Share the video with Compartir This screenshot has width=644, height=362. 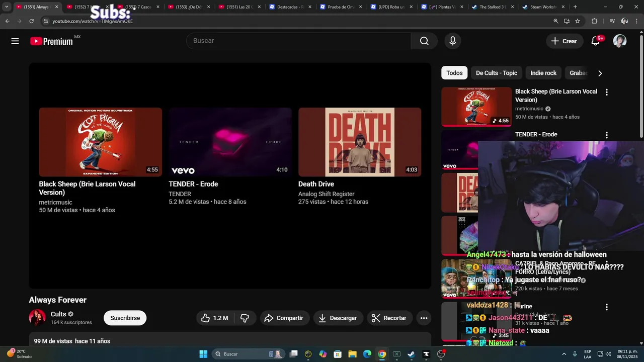[284, 318]
